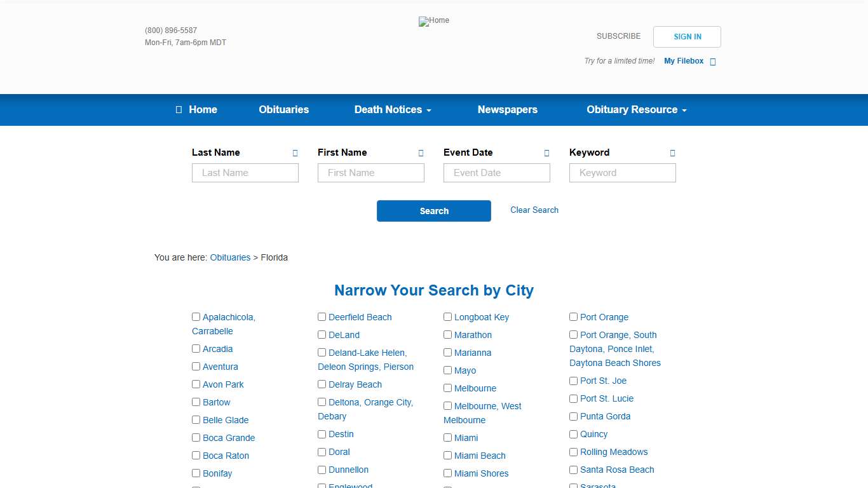Click the home icon in the navigation bar
Viewport: 868px width, 488px height.
click(179, 110)
